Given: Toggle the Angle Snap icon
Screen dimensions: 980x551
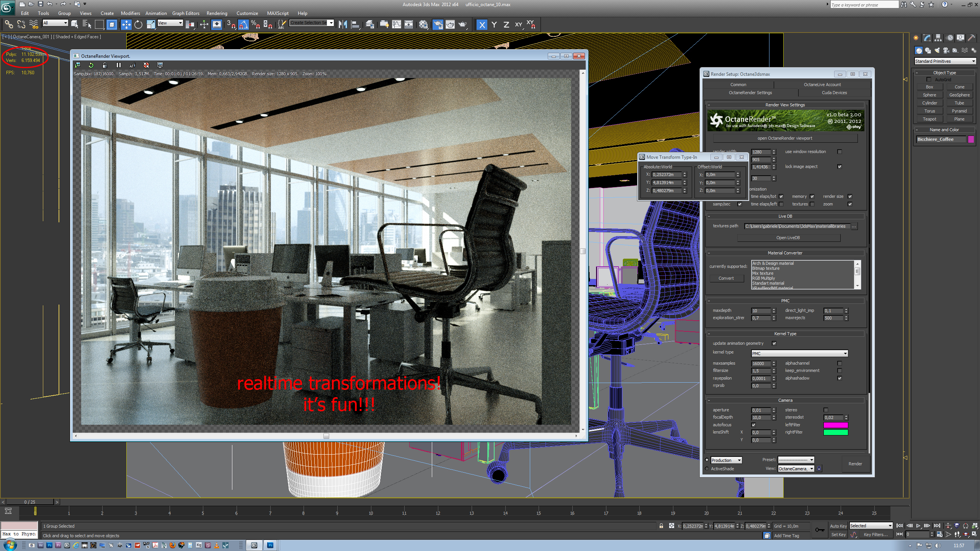Looking at the screenshot, I should point(243,25).
